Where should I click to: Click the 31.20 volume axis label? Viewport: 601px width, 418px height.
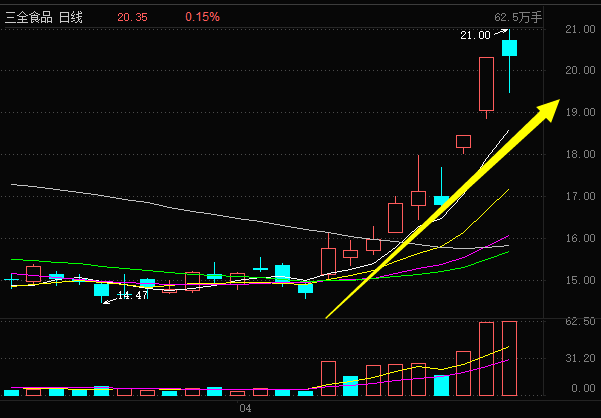coord(581,357)
